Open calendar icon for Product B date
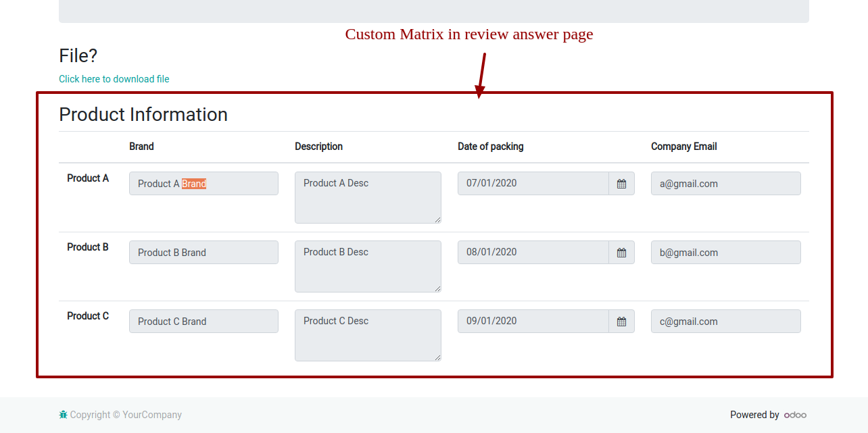Image resolution: width=868 pixels, height=433 pixels. (621, 253)
